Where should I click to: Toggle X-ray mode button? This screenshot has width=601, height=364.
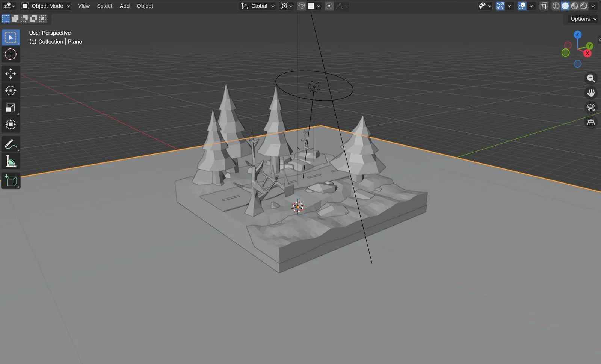coord(544,6)
